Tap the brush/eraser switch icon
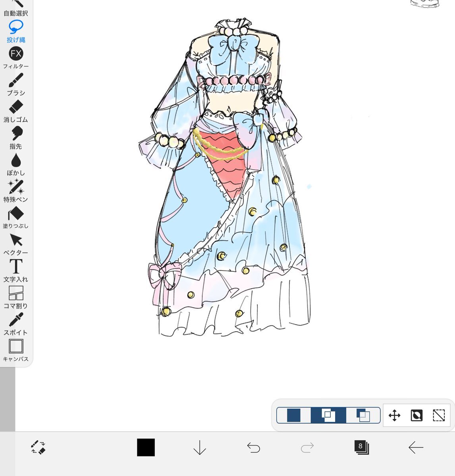The width and height of the screenshot is (455, 476). [38, 447]
